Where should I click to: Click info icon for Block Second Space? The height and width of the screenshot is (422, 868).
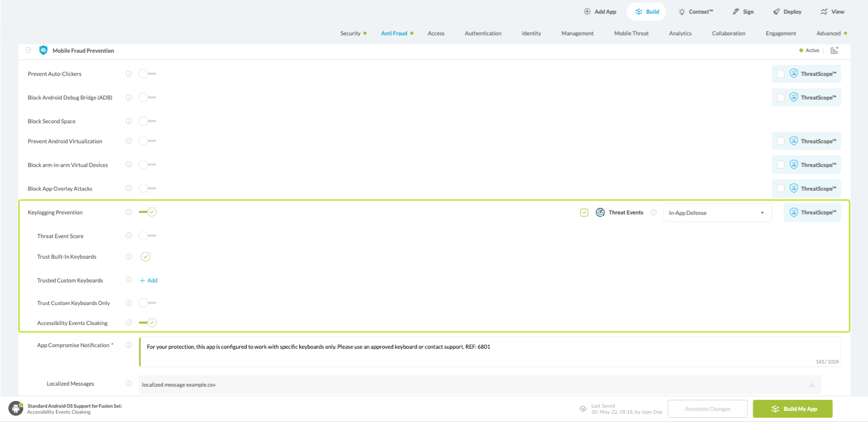[129, 121]
